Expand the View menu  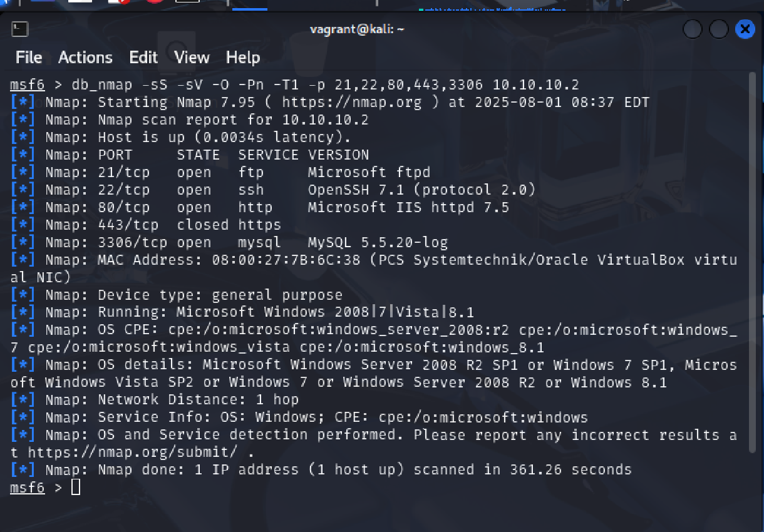192,58
